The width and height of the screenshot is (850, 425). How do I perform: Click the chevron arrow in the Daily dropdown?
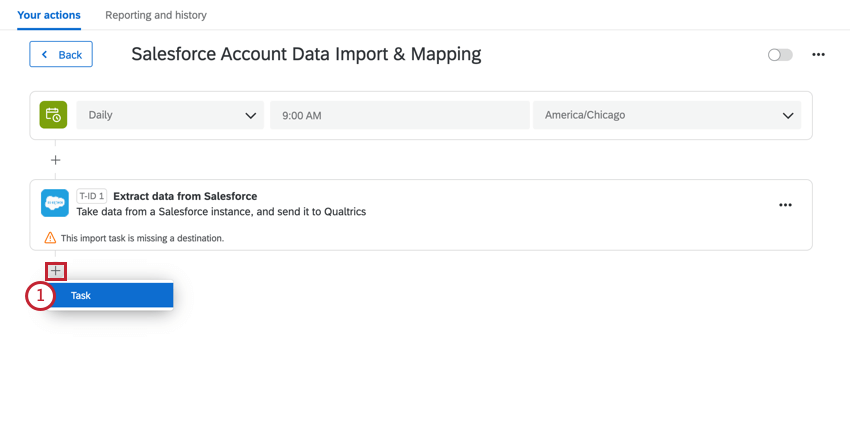pyautogui.click(x=250, y=115)
